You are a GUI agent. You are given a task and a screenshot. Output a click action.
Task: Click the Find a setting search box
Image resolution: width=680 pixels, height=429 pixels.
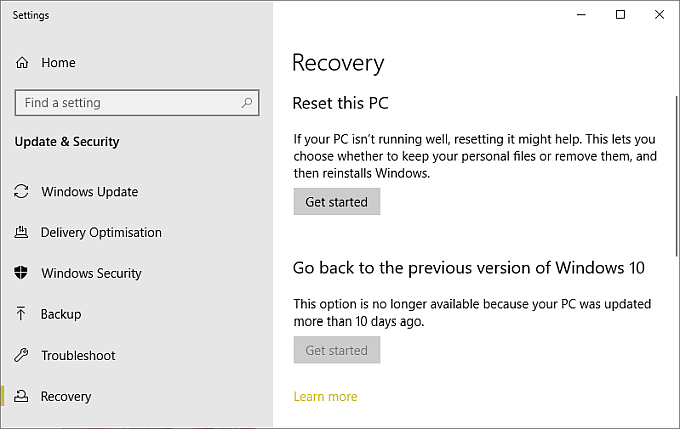pos(128,103)
